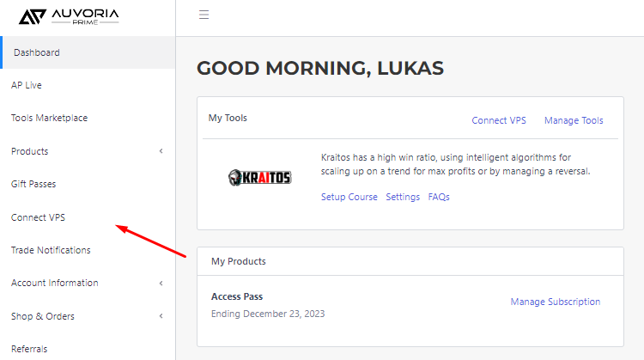This screenshot has height=360, width=644.
Task: Click Connect VPS link in My Tools
Action: (x=499, y=120)
